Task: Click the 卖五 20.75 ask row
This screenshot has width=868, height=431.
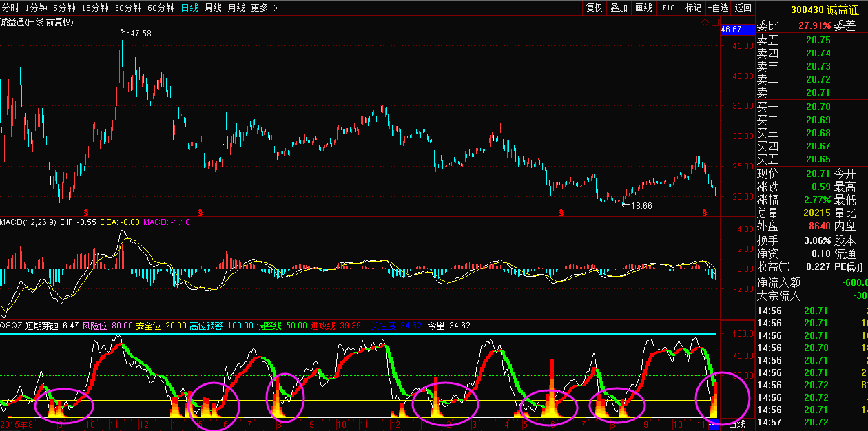Action: (x=812, y=41)
